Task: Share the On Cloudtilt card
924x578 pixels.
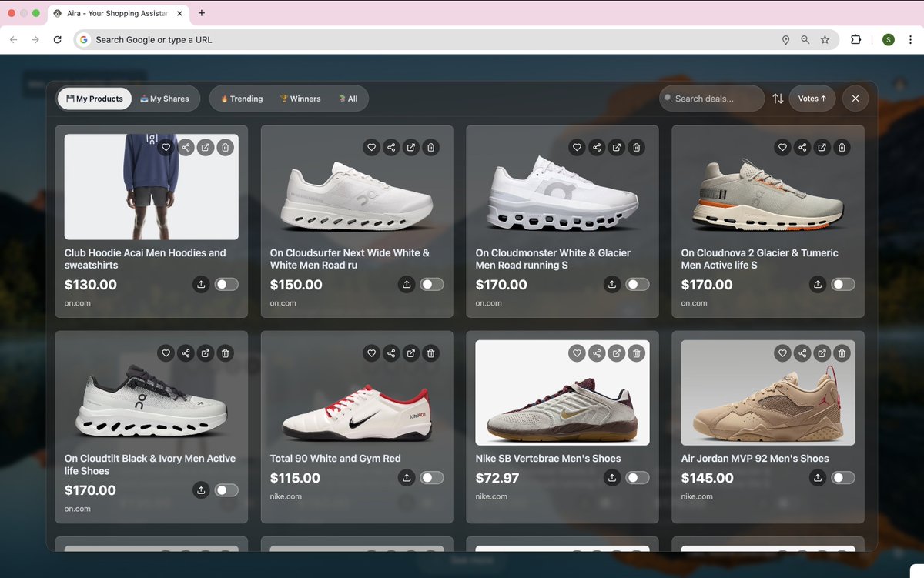Action: click(x=186, y=352)
